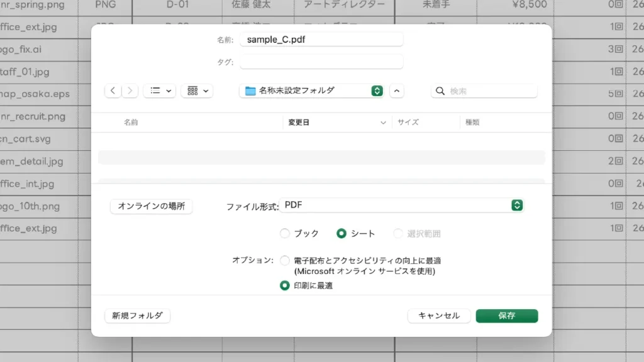Open オンラインの場所 locations
Image resolution: width=644 pixels, height=362 pixels.
(152, 206)
